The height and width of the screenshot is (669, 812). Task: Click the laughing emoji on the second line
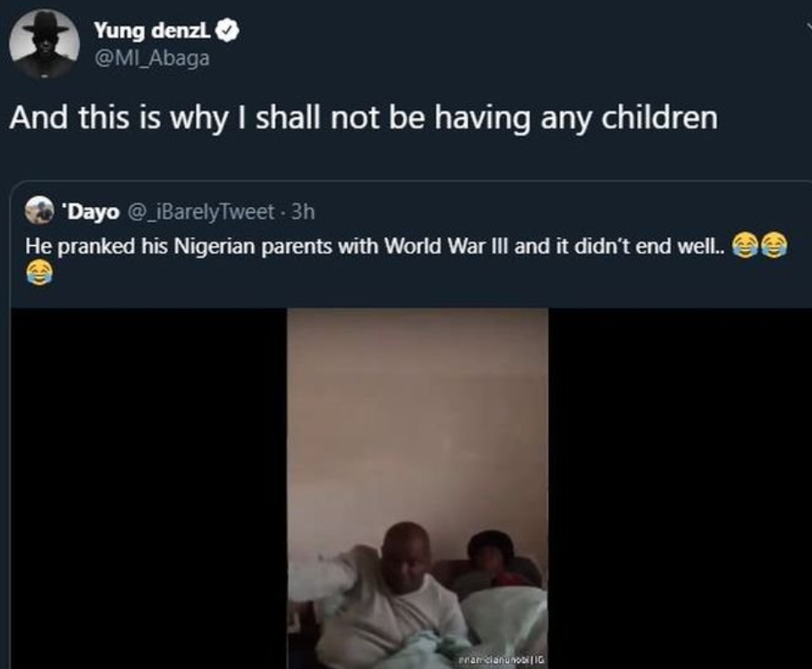(39, 272)
